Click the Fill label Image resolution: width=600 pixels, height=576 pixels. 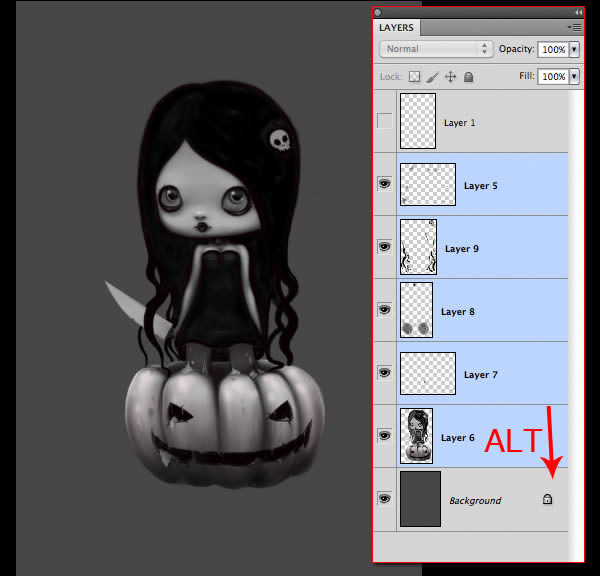coord(527,76)
